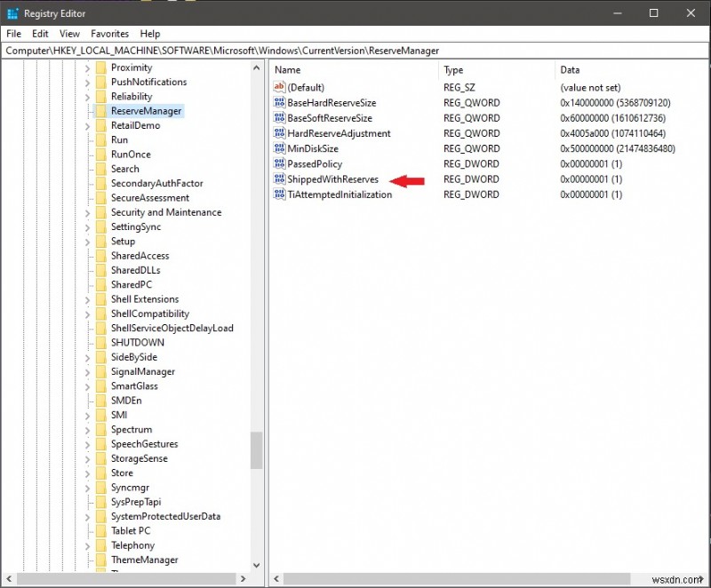The width and height of the screenshot is (711, 588).
Task: Open the Favorites menu
Action: pos(109,33)
